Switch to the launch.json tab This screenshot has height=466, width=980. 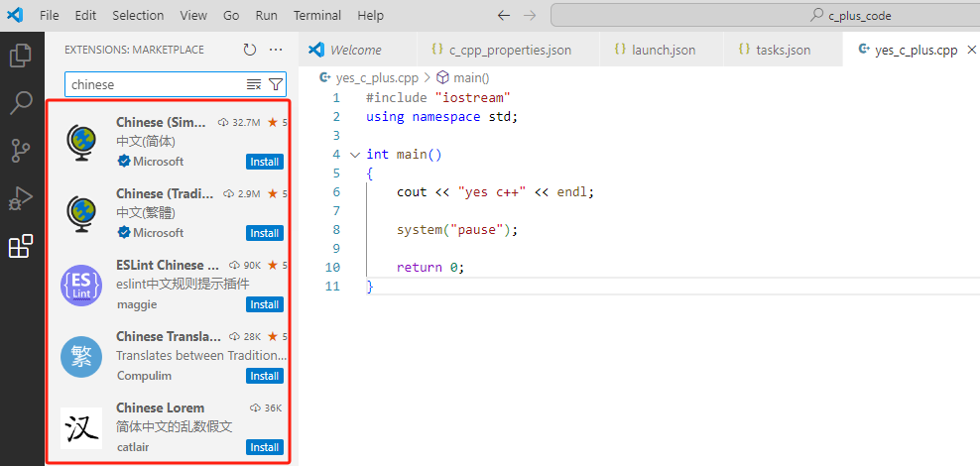point(662,50)
